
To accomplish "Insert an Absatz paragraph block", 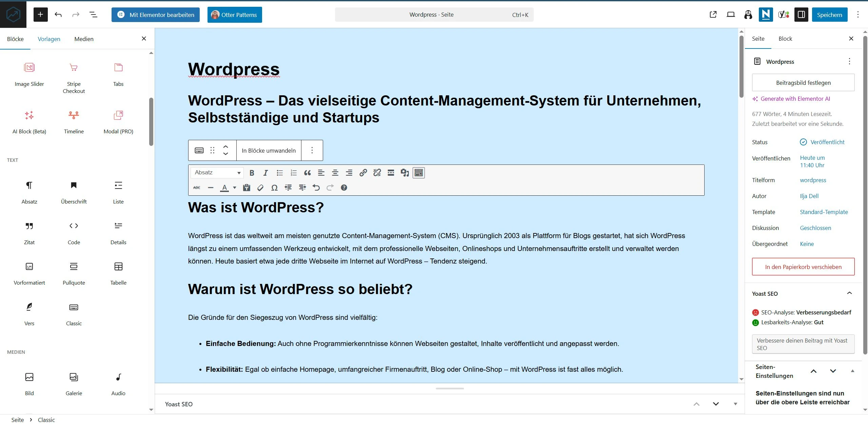I will pyautogui.click(x=29, y=192).
